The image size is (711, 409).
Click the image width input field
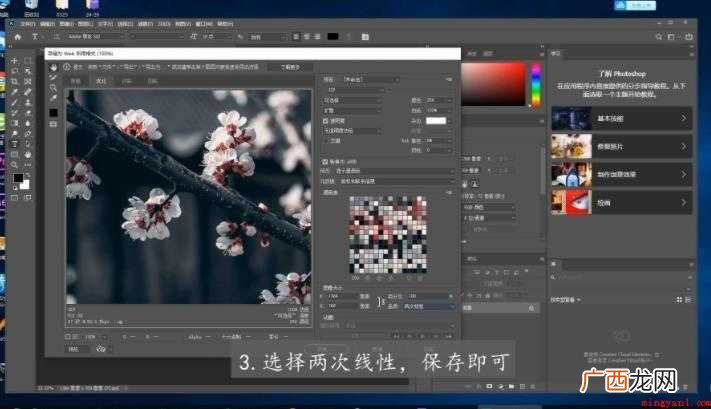(342, 296)
